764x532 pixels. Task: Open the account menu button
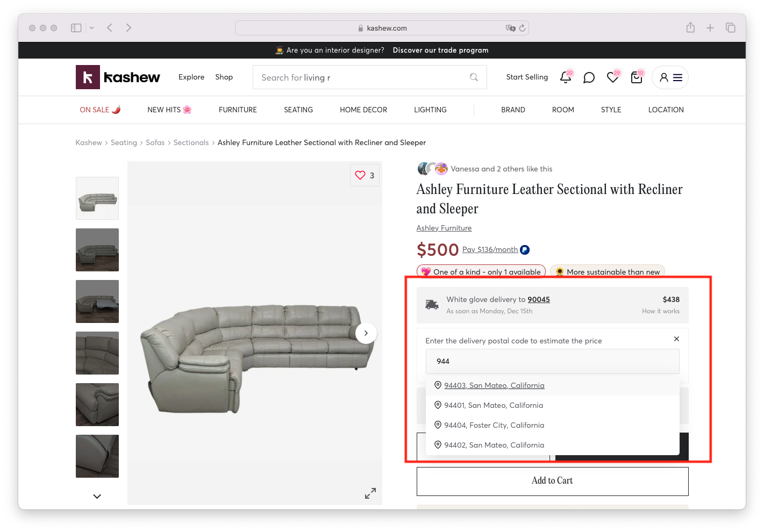(670, 77)
